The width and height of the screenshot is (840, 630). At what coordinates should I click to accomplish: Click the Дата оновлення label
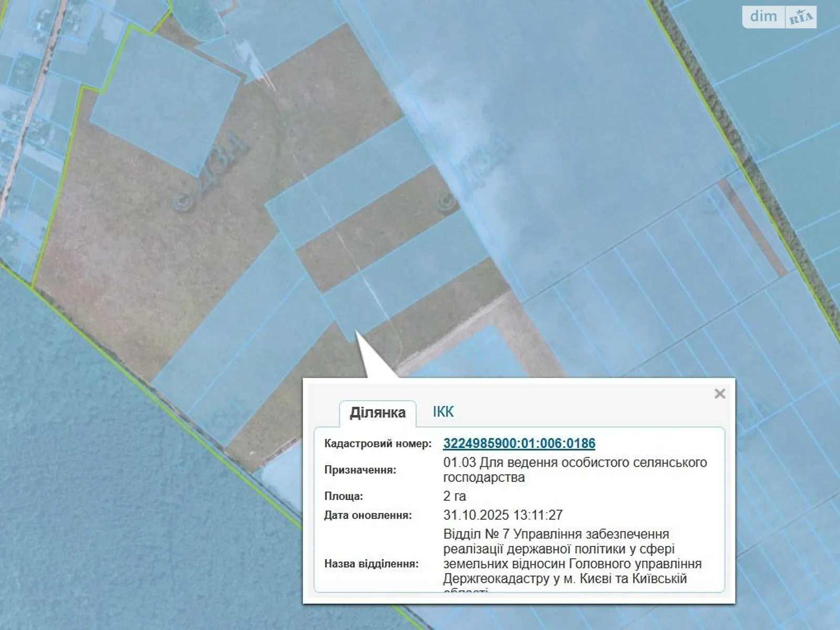(367, 515)
